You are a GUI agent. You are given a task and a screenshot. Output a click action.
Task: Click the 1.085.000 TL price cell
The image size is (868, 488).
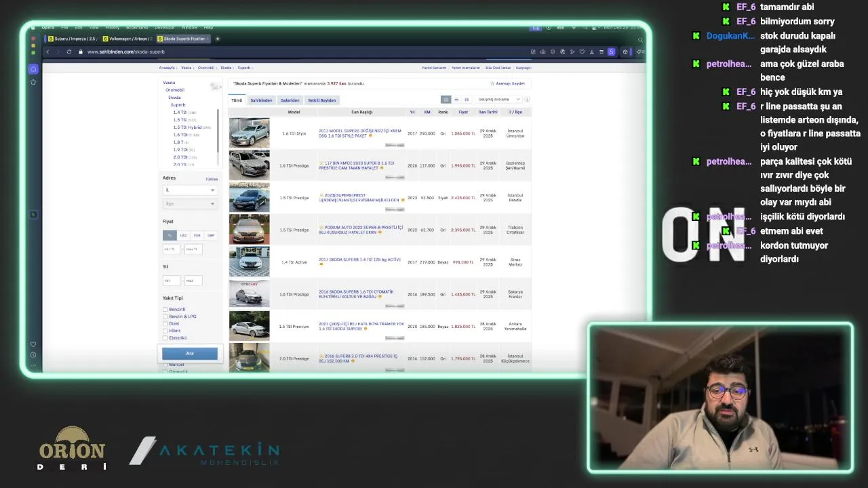(462, 134)
